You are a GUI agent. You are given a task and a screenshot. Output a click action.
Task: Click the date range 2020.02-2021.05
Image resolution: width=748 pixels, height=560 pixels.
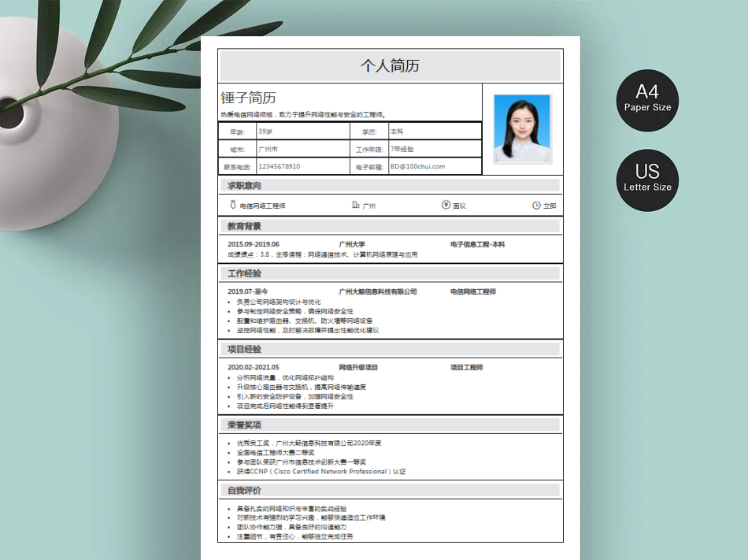click(254, 367)
